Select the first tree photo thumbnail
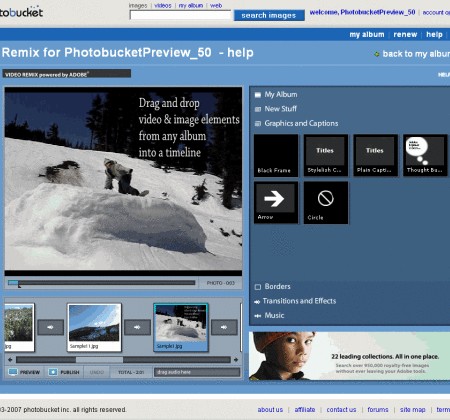 (19, 327)
